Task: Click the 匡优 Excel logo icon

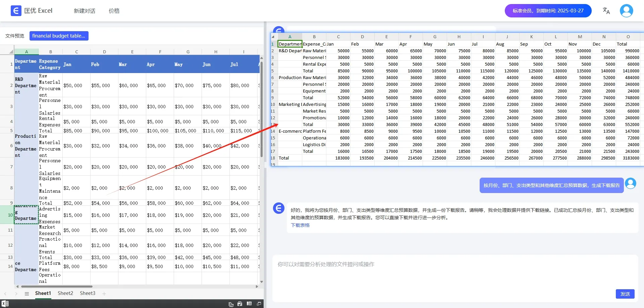Action: 16,11
